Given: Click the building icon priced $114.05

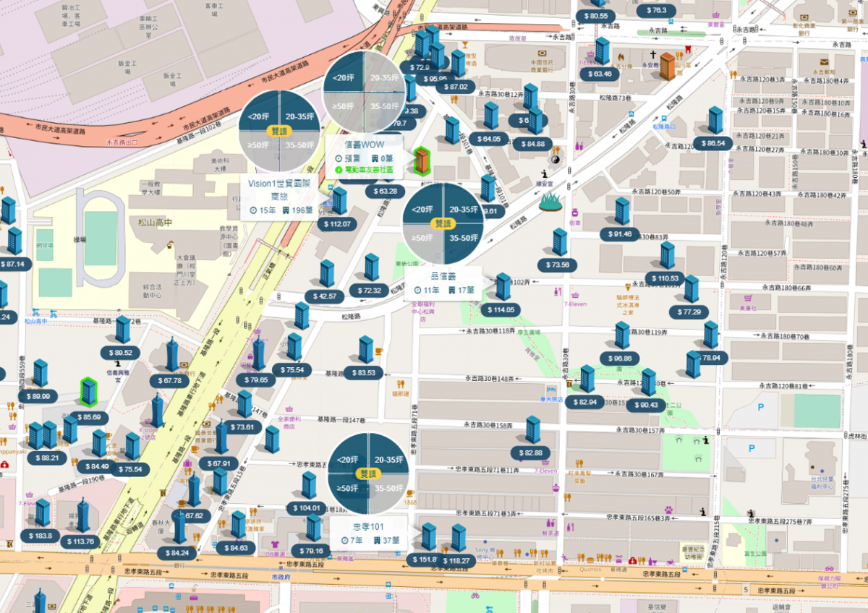Looking at the screenshot, I should [503, 287].
